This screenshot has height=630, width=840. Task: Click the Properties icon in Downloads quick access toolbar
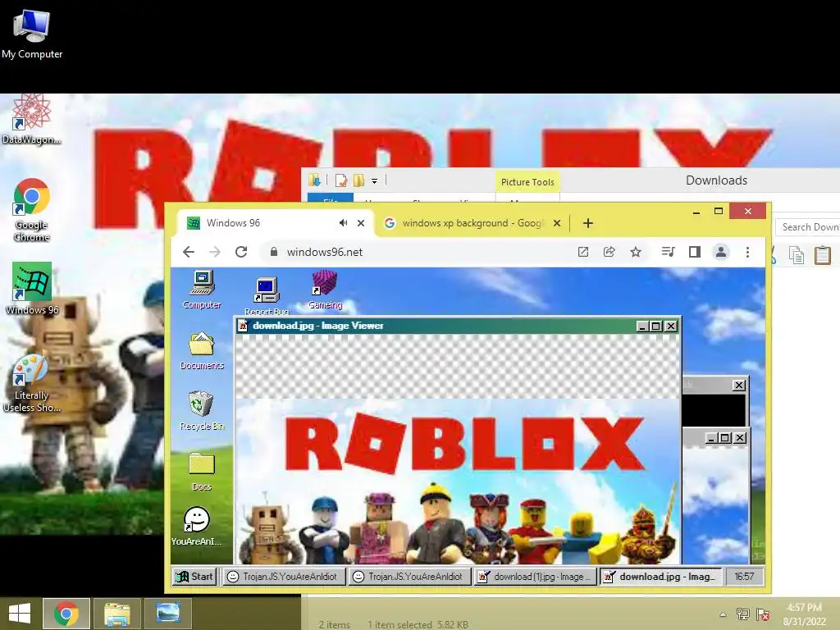[340, 180]
